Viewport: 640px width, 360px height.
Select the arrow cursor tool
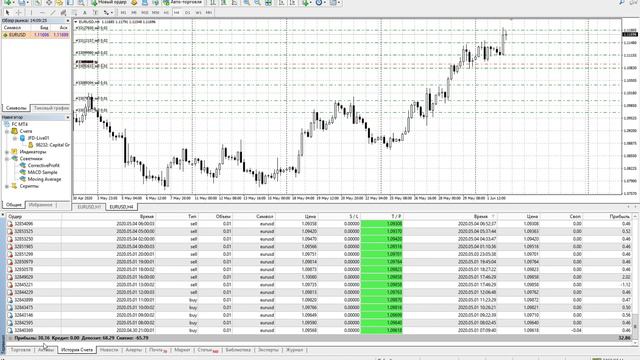(x=7, y=13)
